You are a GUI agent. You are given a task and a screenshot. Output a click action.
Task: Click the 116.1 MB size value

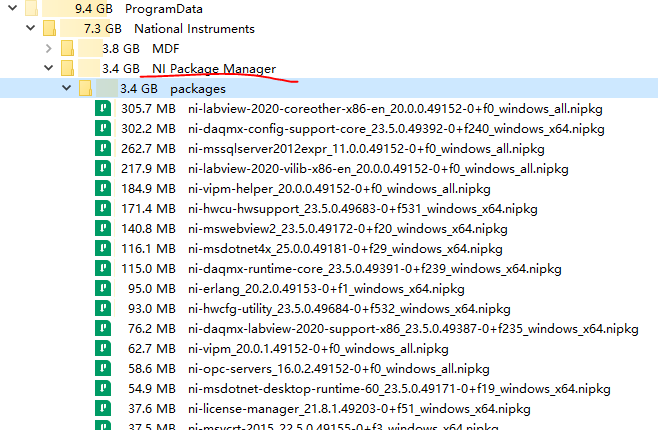148,249
